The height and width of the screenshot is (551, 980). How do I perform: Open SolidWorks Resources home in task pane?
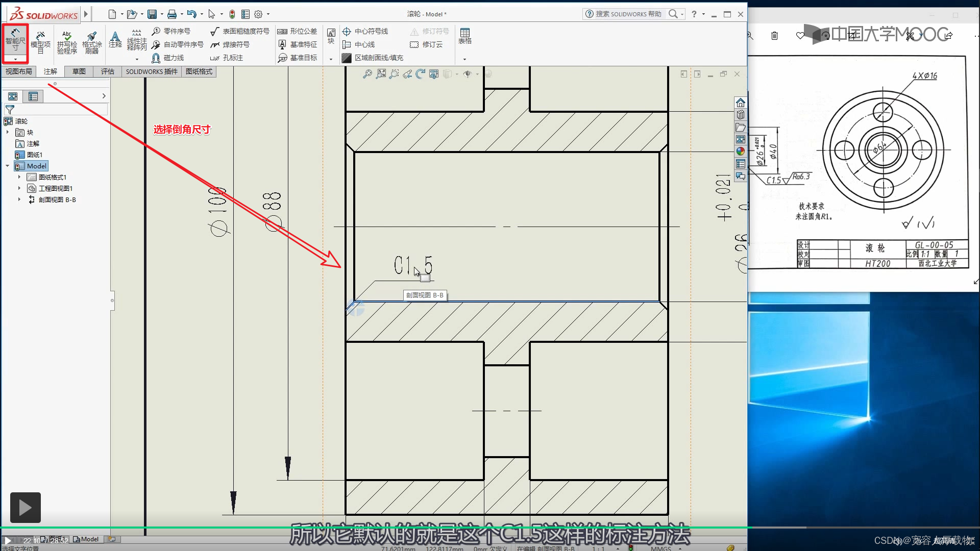[x=740, y=103]
